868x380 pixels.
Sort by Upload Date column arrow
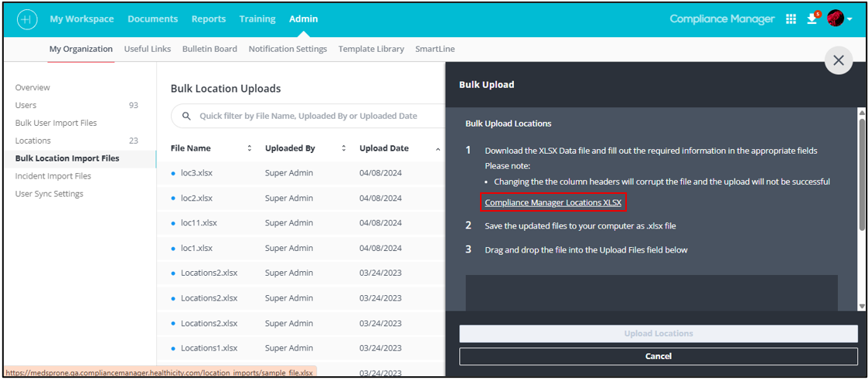438,148
